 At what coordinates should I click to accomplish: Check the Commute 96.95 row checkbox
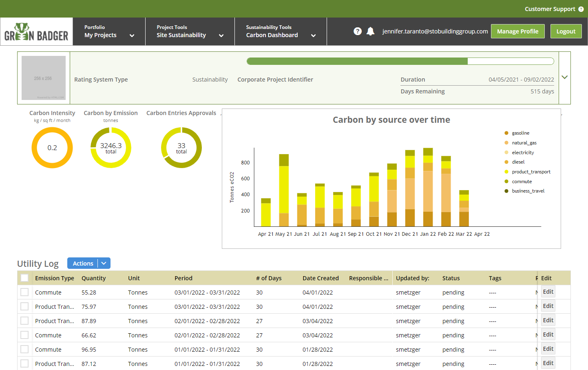pos(24,349)
